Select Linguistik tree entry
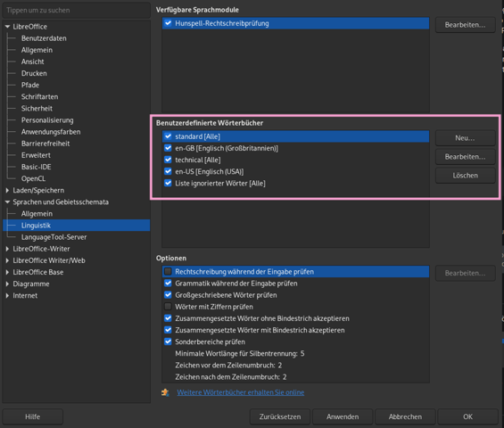This screenshot has height=428, width=504. 76,226
